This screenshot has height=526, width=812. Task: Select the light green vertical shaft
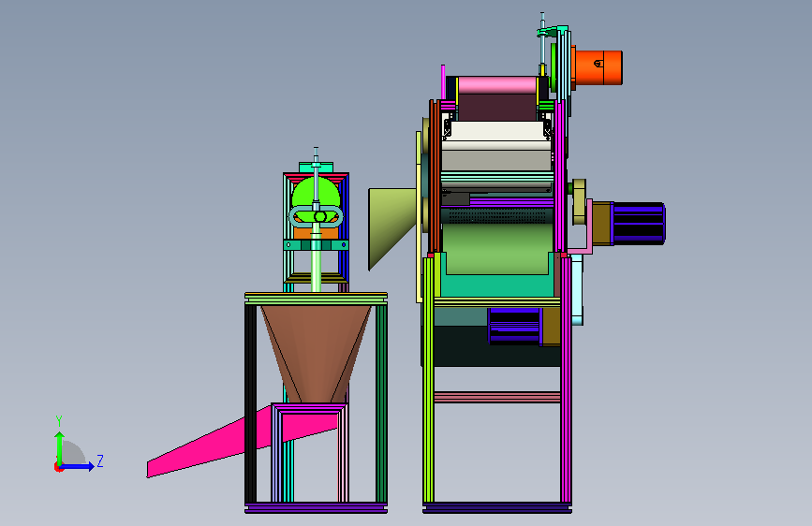pos(316,264)
